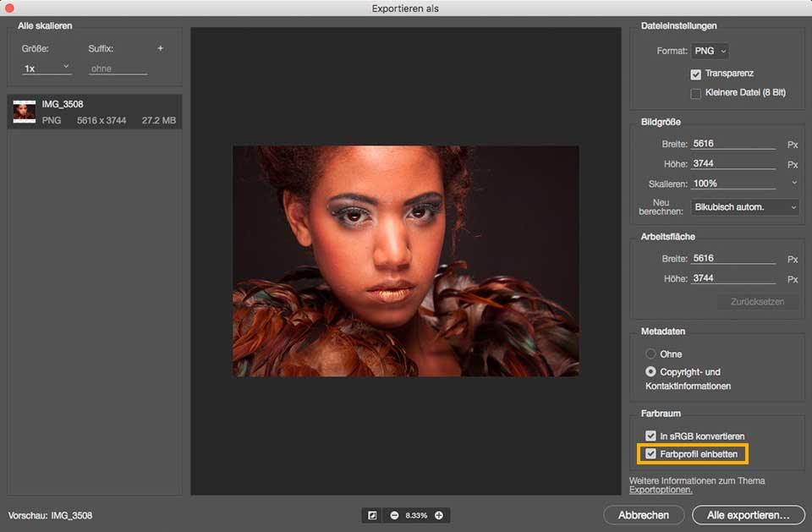Open the Größe 1x scale dropdown

[47, 68]
